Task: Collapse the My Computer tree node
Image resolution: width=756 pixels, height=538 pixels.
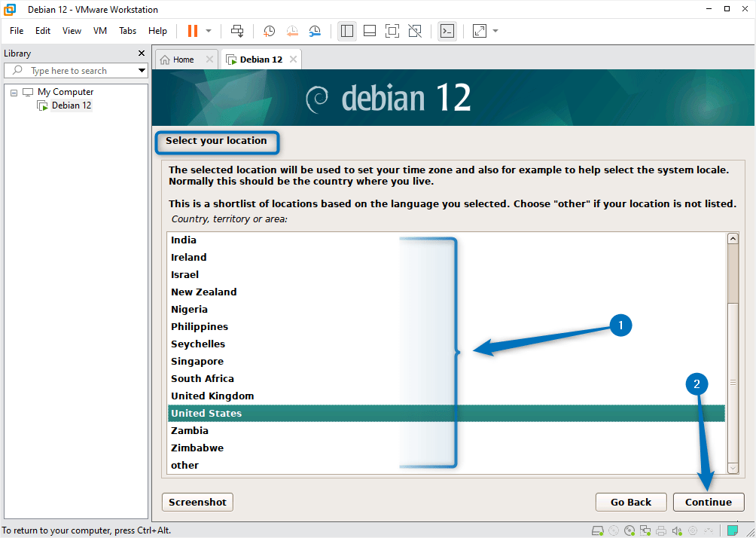Action: click(13, 91)
